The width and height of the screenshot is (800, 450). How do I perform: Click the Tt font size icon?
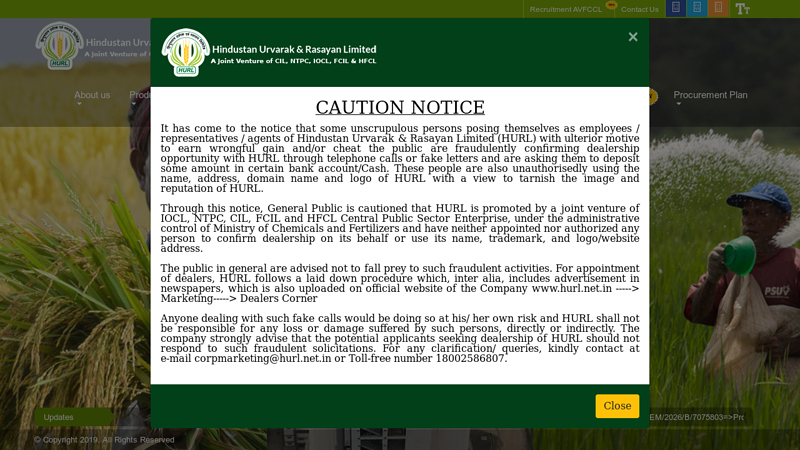[x=742, y=9]
